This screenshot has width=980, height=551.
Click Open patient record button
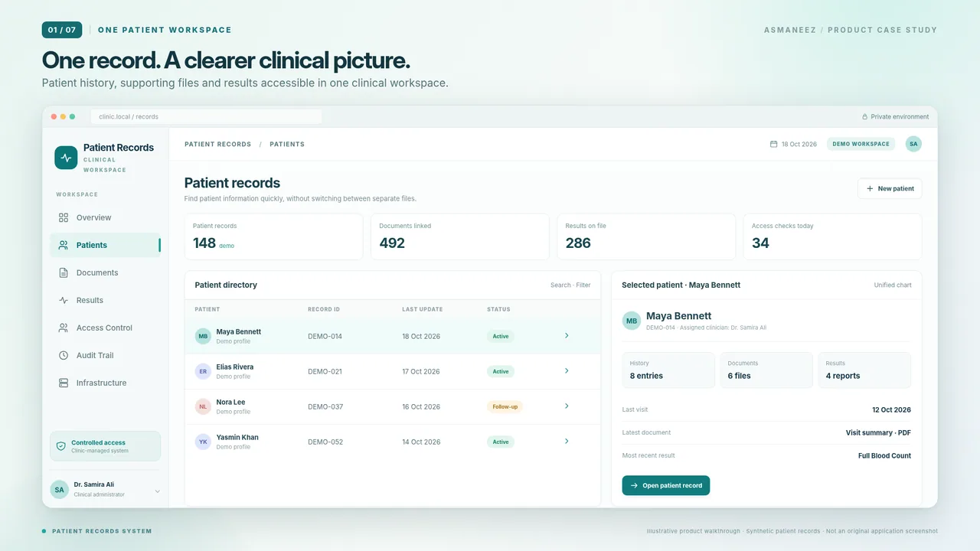pos(666,485)
